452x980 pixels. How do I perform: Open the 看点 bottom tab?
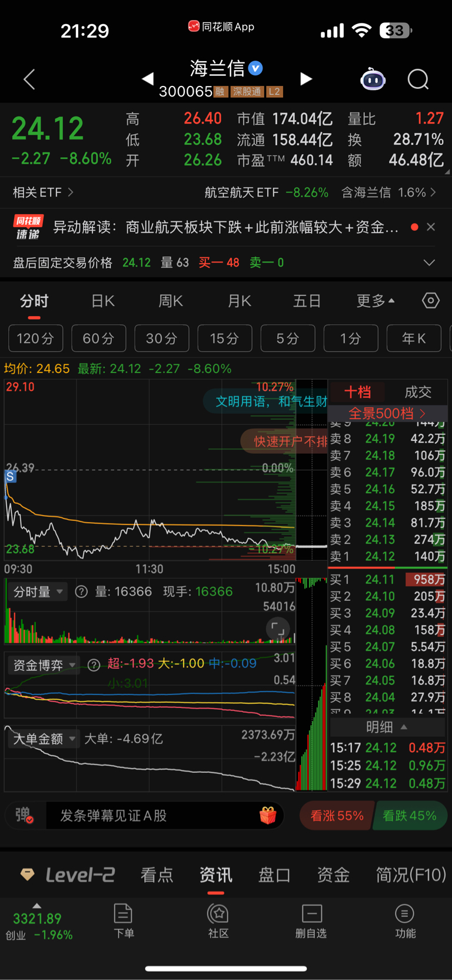157,875
